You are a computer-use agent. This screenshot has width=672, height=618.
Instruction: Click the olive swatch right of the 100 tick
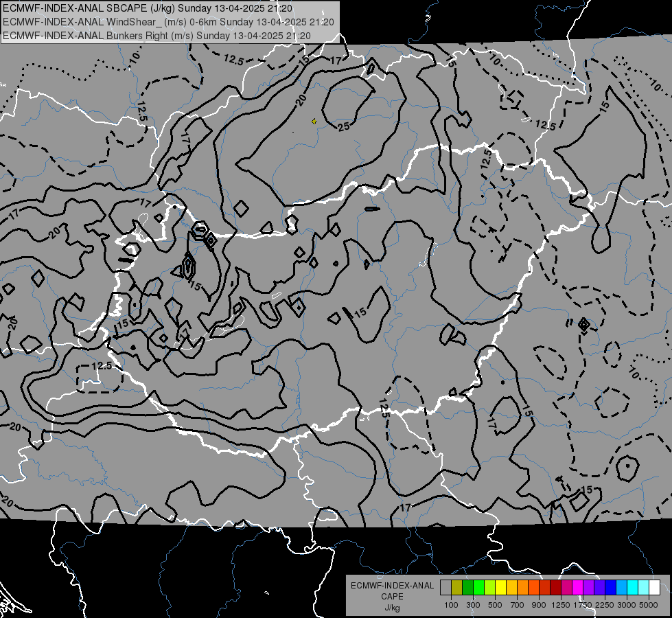coord(457,587)
